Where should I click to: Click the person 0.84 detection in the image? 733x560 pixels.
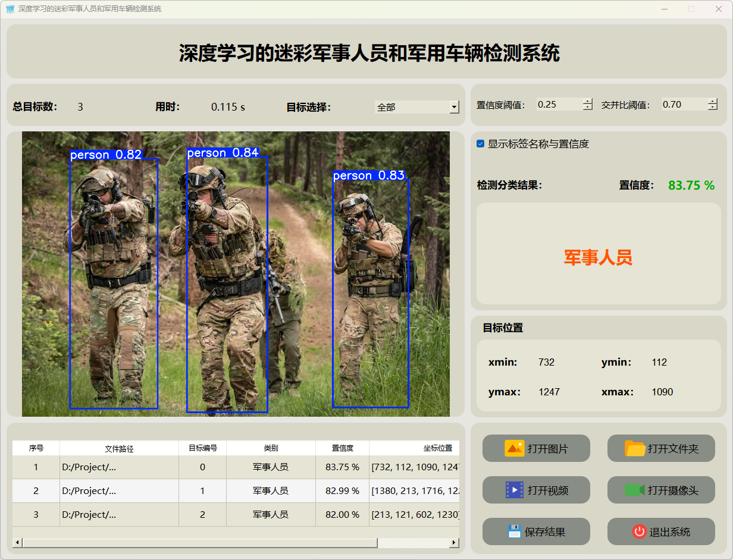tap(227, 279)
